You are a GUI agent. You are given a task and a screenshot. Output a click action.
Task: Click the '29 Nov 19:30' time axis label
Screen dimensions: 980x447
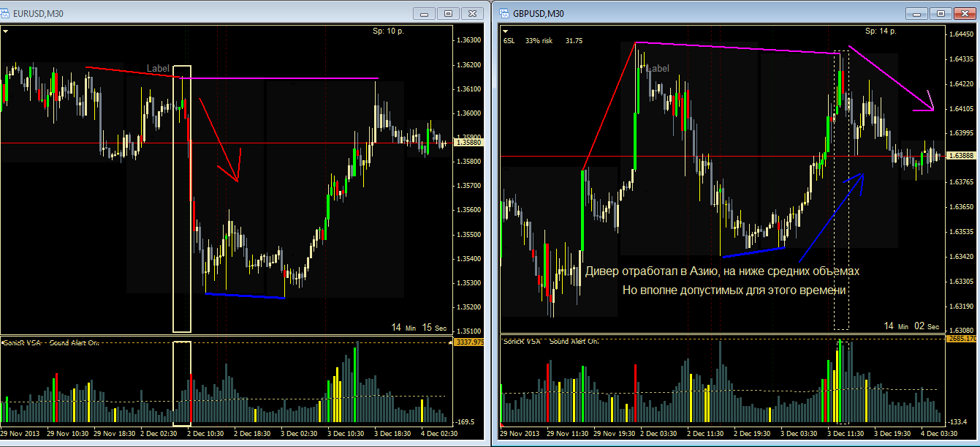coord(613,434)
